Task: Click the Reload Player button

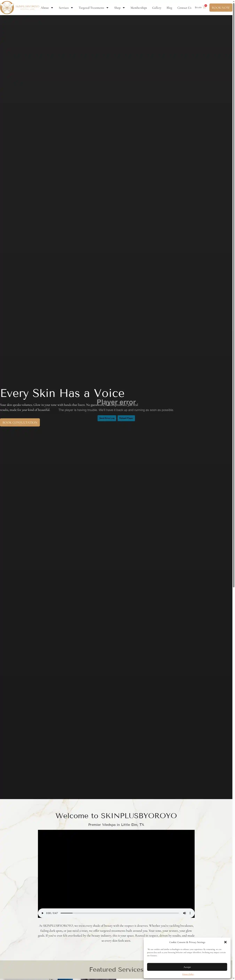Action: click(x=126, y=418)
